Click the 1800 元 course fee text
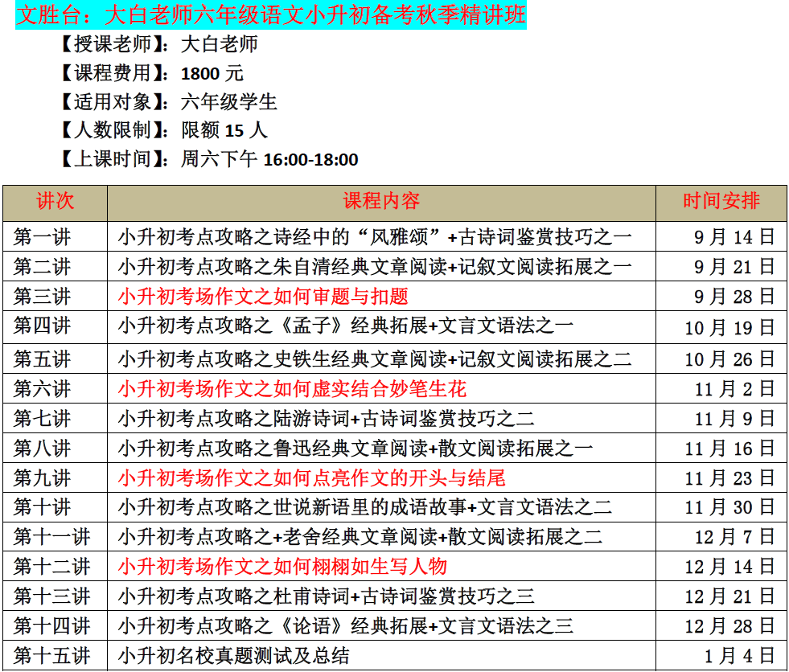Image resolution: width=789 pixels, height=672 pixels. coord(212,73)
